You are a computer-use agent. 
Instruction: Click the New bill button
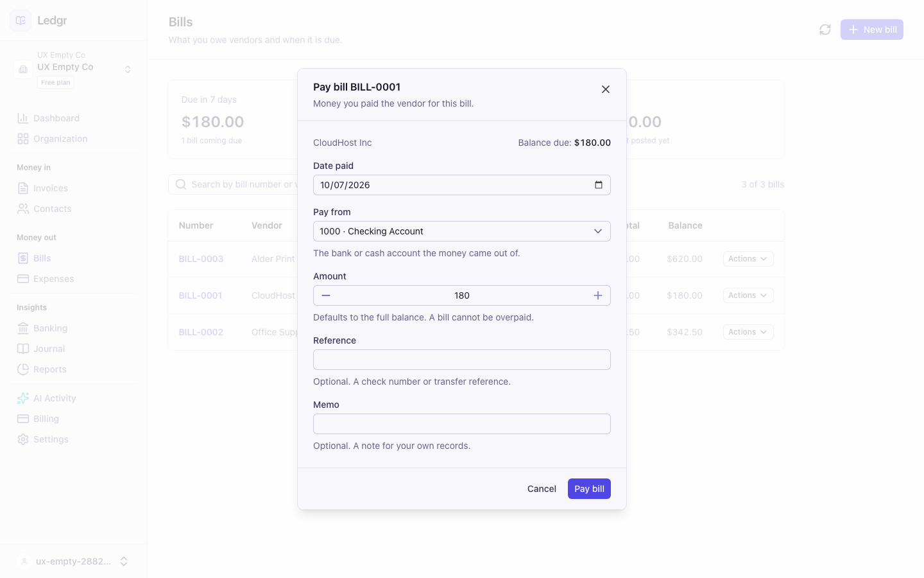click(872, 30)
